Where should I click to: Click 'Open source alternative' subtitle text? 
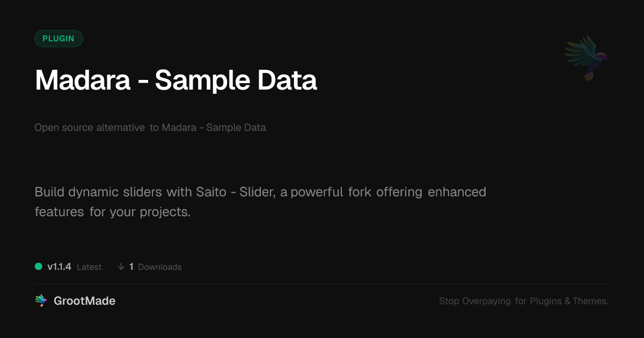point(90,128)
